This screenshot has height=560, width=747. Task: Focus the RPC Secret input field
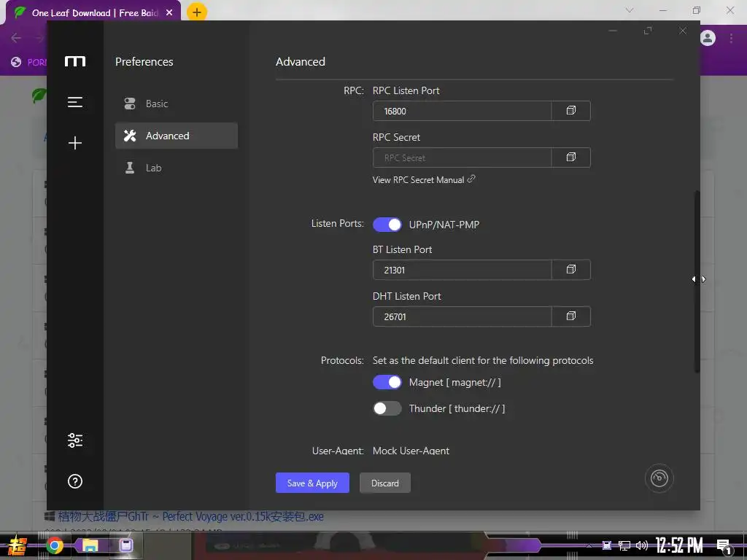coord(462,157)
